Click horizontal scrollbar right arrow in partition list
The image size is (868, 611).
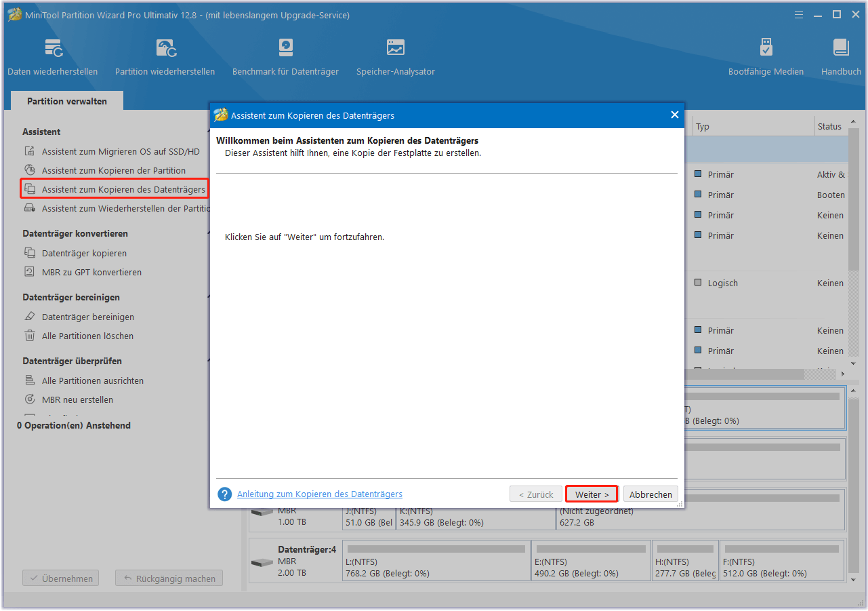[x=843, y=374]
